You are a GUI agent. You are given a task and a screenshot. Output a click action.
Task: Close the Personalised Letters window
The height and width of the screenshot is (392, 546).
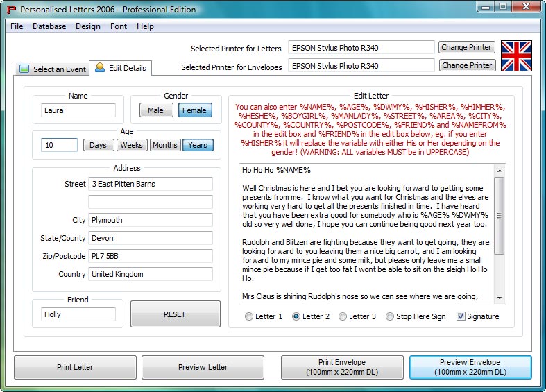(x=527, y=6)
